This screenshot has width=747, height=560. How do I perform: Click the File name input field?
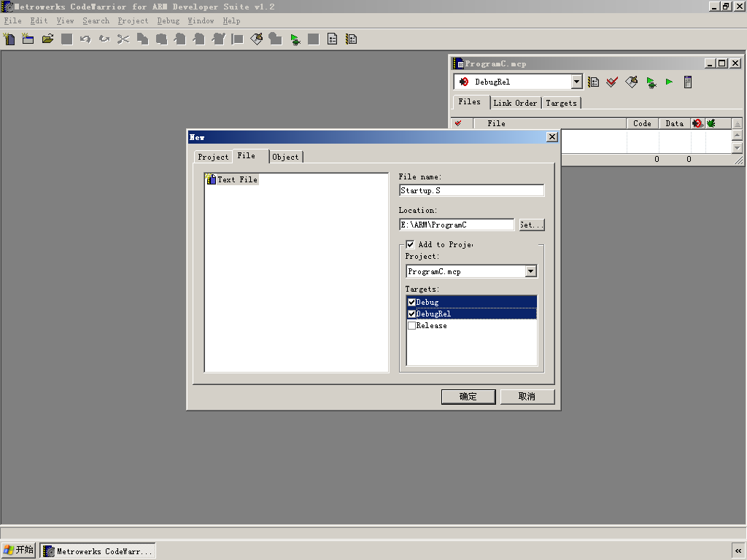click(472, 190)
